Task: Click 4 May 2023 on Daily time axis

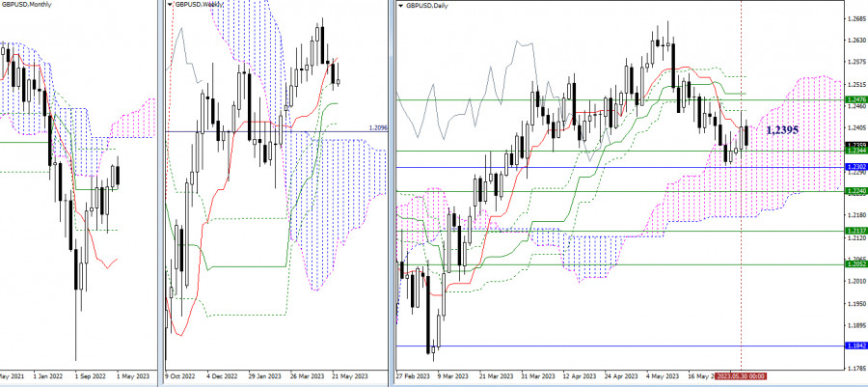Action: point(663,376)
